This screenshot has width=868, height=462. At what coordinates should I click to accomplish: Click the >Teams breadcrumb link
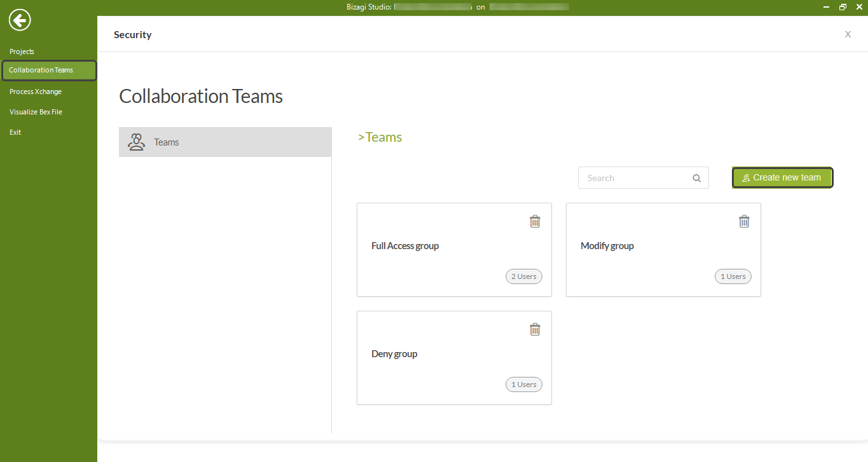click(x=380, y=137)
